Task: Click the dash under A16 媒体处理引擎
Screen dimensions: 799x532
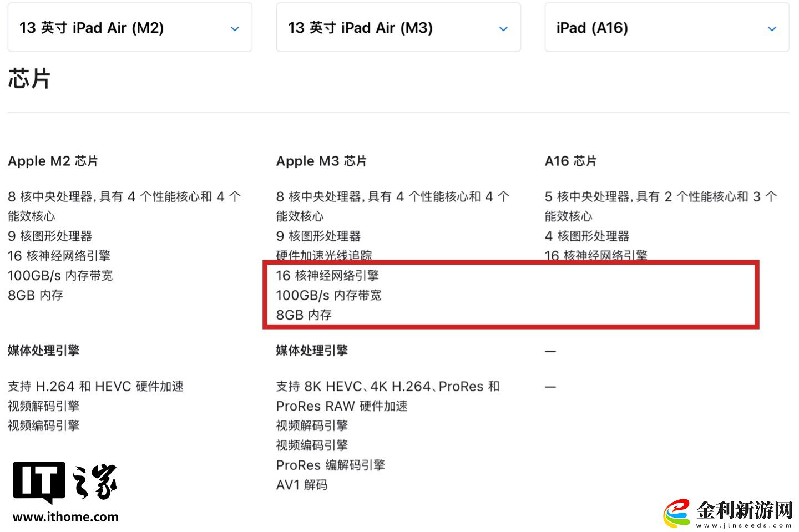Action: coord(550,351)
